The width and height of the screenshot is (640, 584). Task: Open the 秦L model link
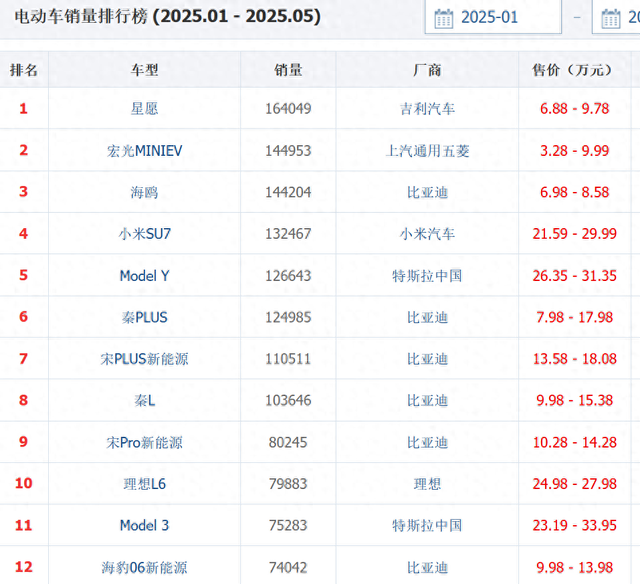[144, 400]
